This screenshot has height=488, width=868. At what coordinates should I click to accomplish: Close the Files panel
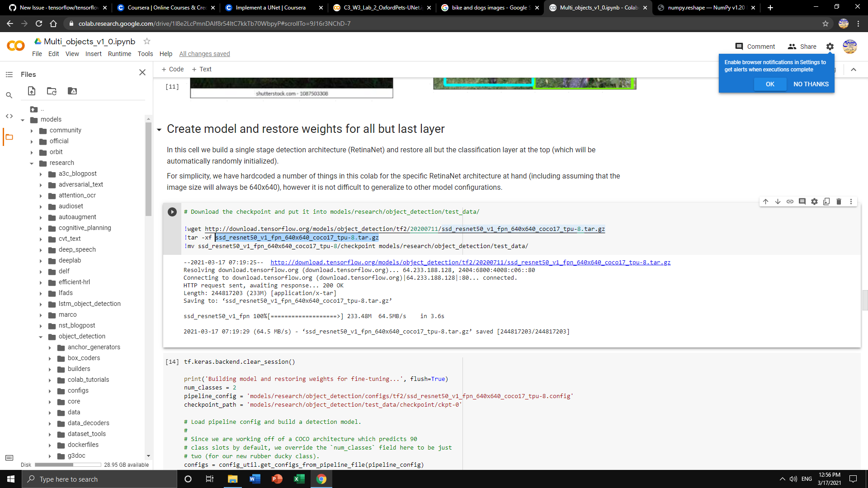[142, 72]
